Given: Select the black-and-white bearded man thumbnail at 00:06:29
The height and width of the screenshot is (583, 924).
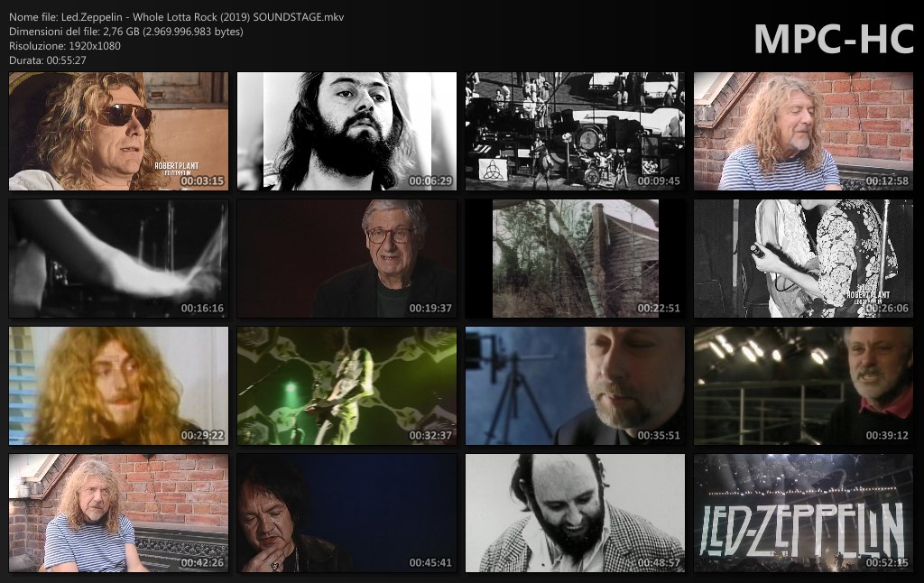Looking at the screenshot, I should (346, 132).
